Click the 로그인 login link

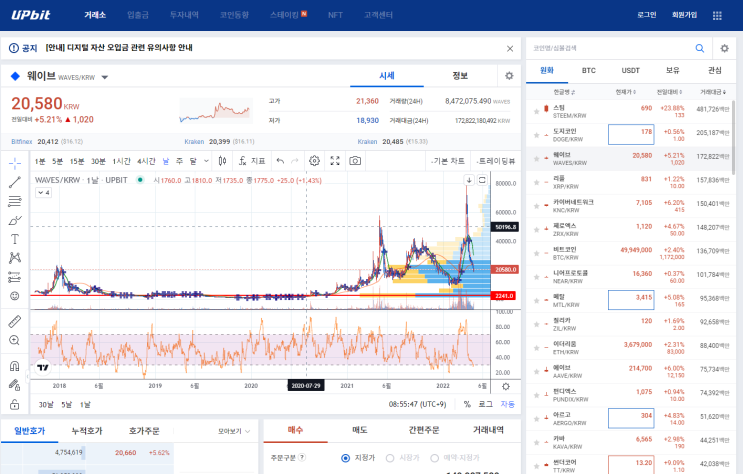[x=646, y=15]
